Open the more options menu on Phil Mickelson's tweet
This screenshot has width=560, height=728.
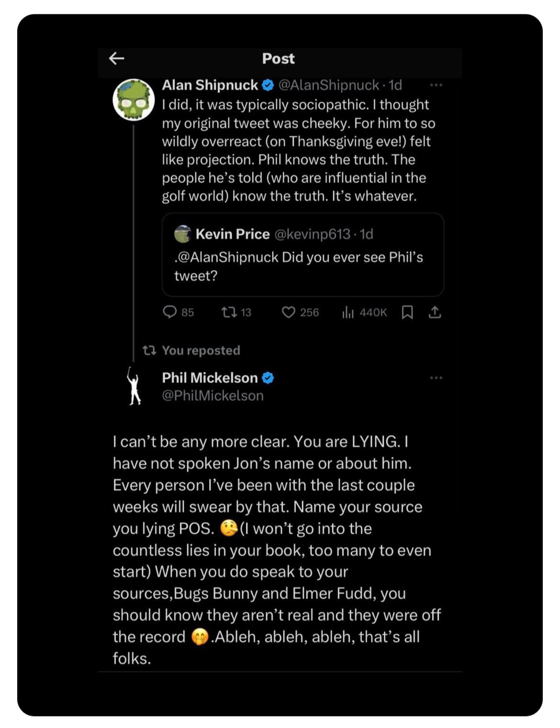[x=436, y=377]
